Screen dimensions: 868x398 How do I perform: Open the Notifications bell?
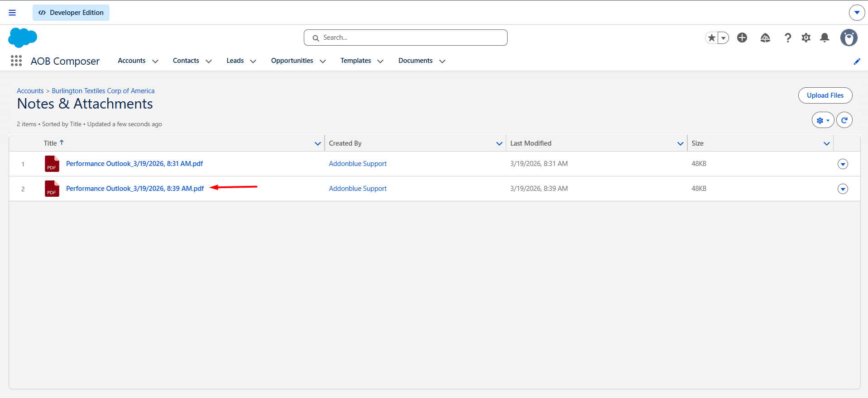tap(825, 38)
